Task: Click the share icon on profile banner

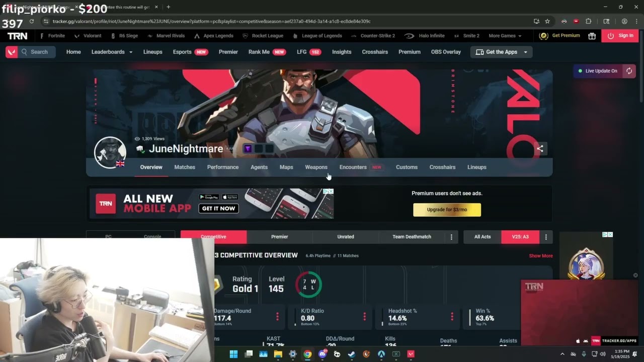Action: pyautogui.click(x=540, y=148)
